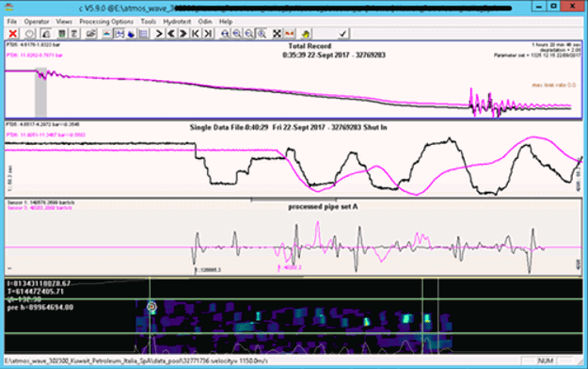Go to next record bold right arrow
The width and height of the screenshot is (588, 369).
tap(183, 34)
